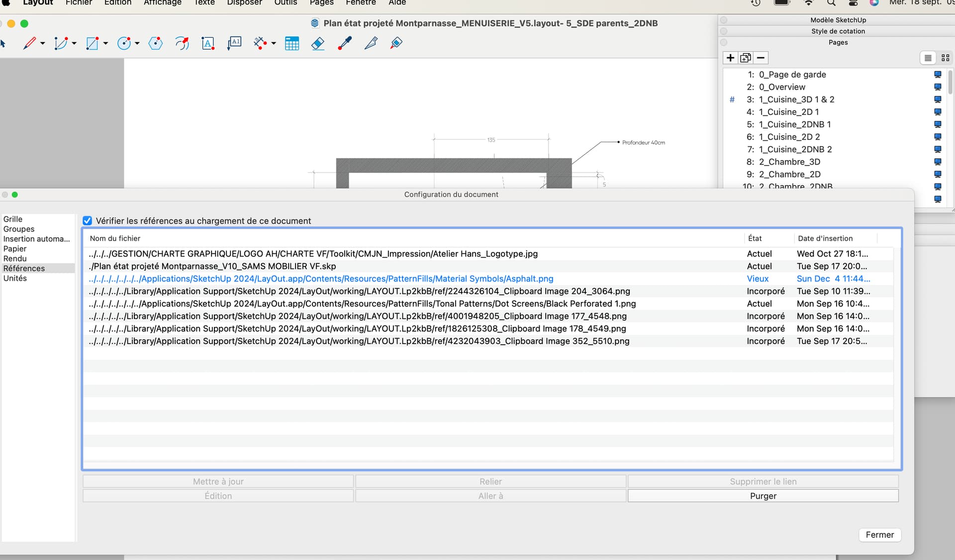The height and width of the screenshot is (560, 955).
Task: Select the Label tool icon
Action: [x=234, y=43]
